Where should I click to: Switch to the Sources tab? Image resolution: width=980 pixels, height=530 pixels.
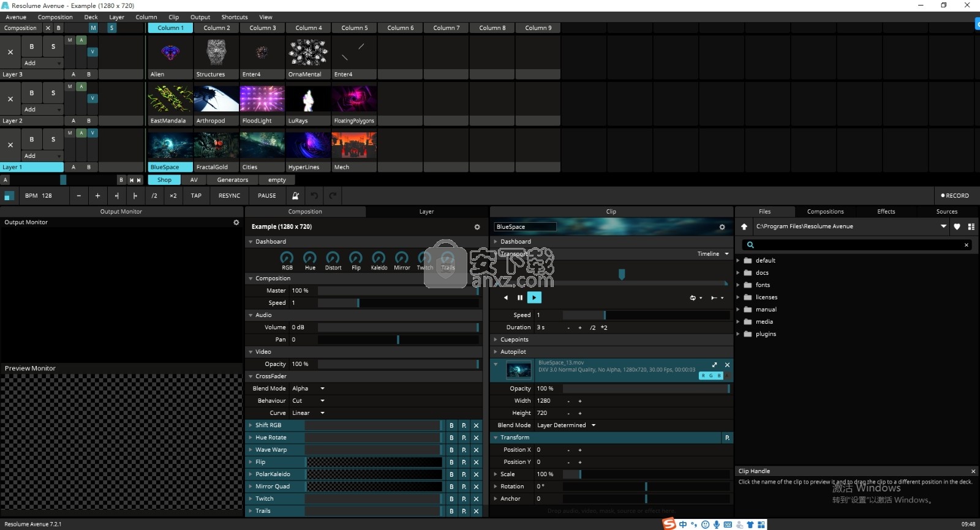click(x=946, y=212)
